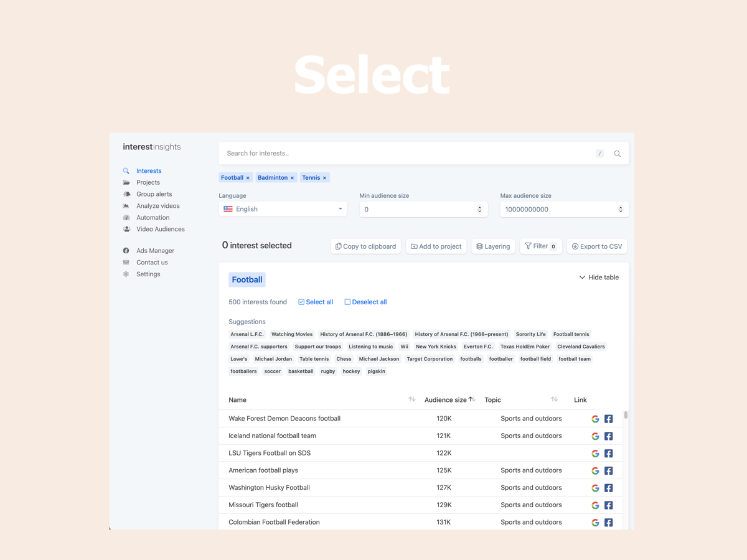
Task: Open Google link for American football plays
Action: click(595, 471)
